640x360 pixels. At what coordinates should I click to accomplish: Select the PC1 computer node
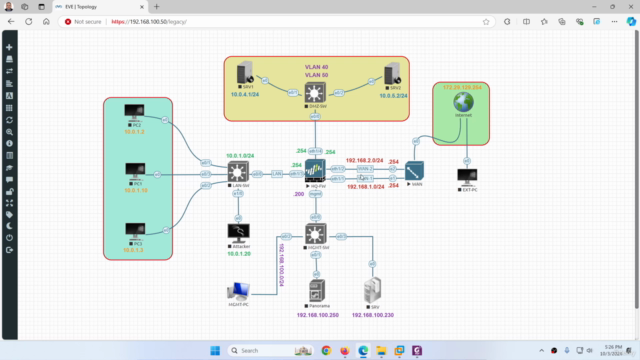pyautogui.click(x=135, y=171)
